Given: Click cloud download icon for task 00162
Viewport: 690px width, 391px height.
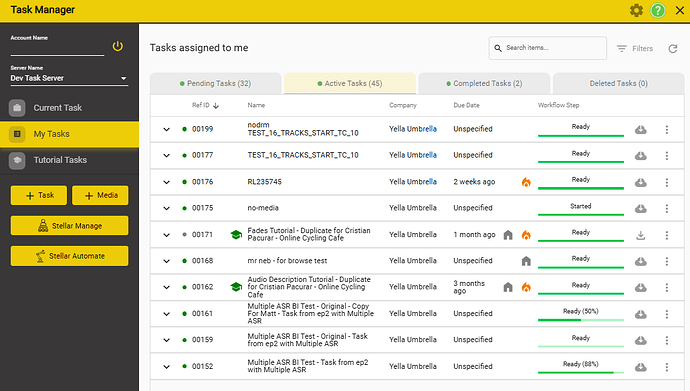Looking at the screenshot, I should click(641, 287).
